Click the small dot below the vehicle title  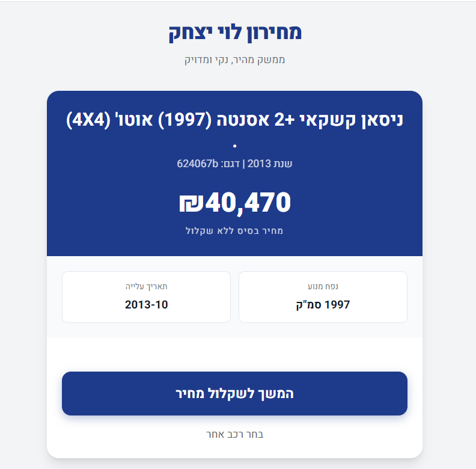(x=234, y=146)
